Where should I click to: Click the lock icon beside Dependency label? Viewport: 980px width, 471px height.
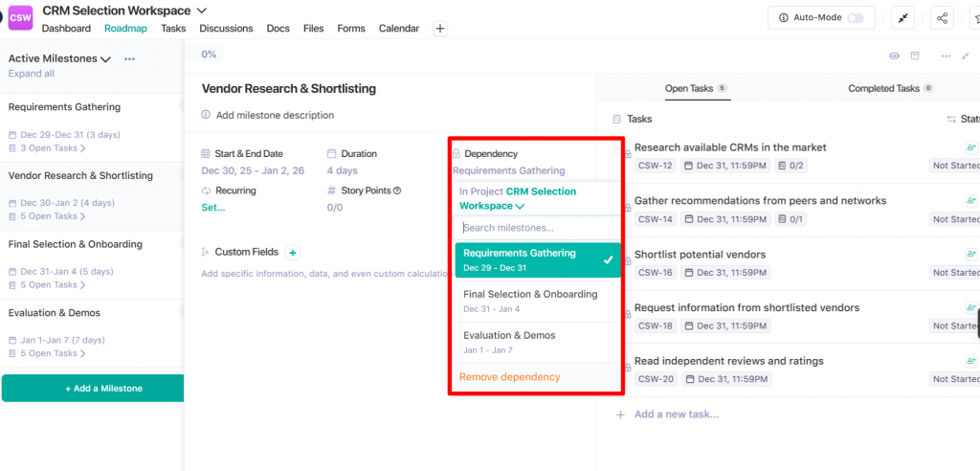click(x=457, y=153)
